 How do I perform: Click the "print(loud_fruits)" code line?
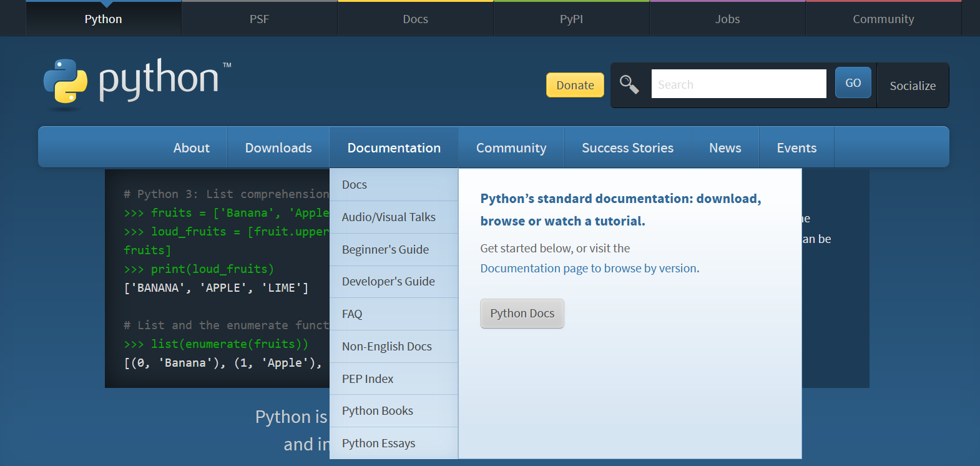pyautogui.click(x=212, y=269)
